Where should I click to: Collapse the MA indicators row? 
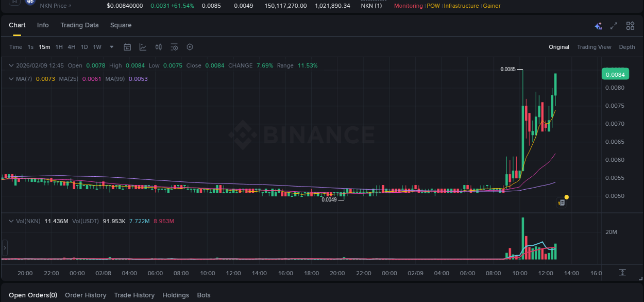(11, 78)
